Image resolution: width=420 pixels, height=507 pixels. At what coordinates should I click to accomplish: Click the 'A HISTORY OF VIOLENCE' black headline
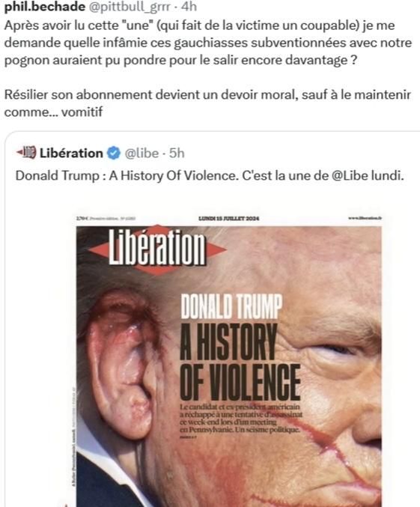(240, 362)
